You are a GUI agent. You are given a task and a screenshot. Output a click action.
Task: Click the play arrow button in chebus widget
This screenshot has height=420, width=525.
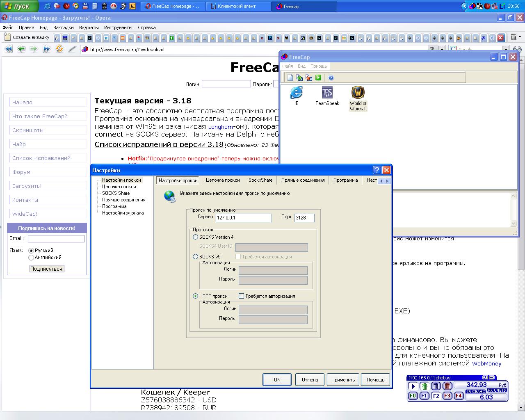tap(413, 386)
